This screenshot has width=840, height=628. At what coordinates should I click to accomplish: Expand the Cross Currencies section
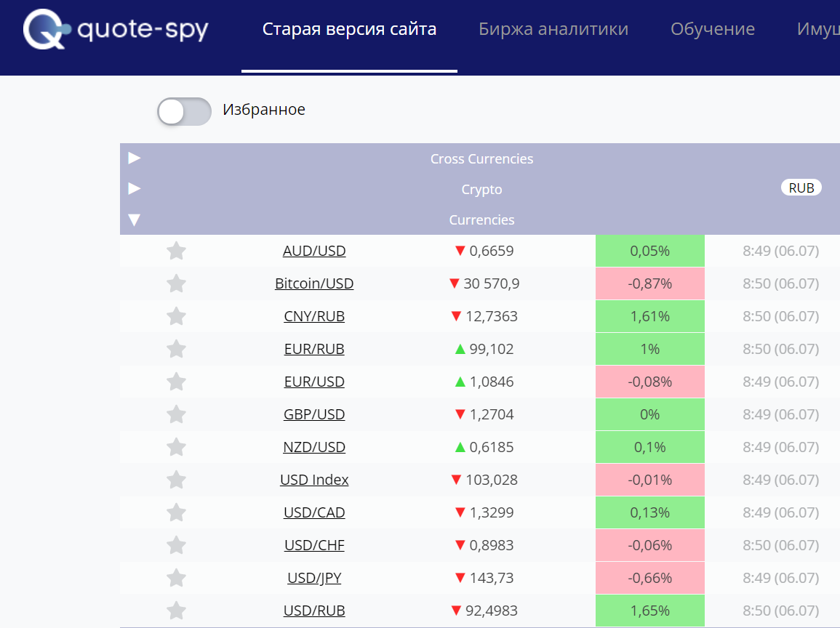tap(135, 158)
